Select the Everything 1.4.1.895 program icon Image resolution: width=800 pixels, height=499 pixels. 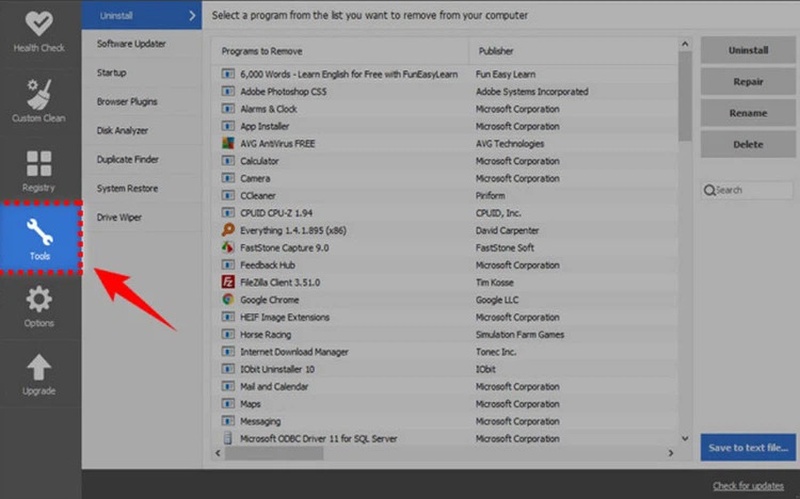[x=228, y=230]
